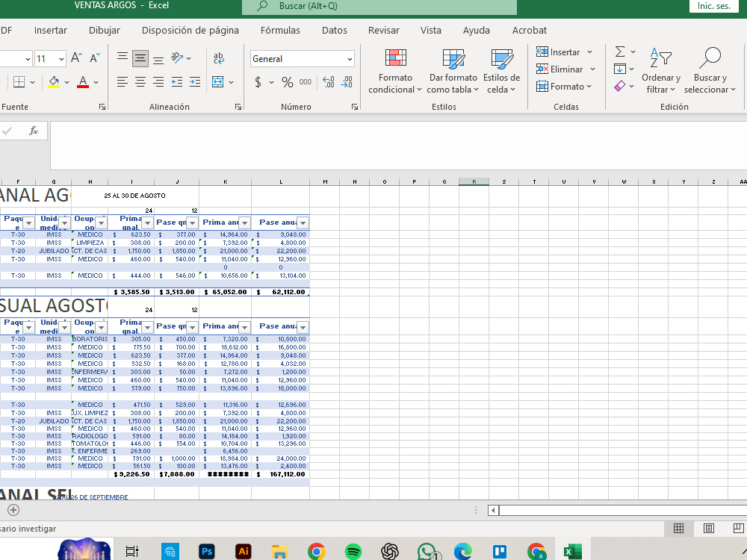Merge and center selected cells
747x560 pixels.
coord(217,82)
